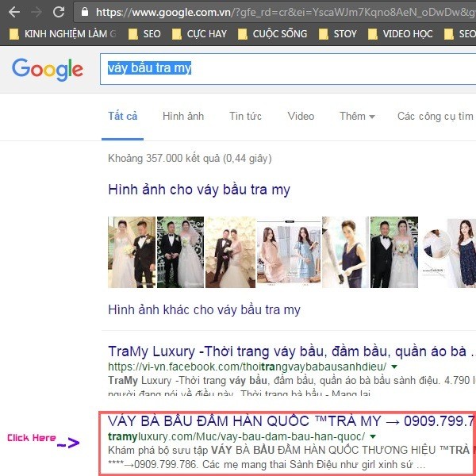Expand arrow next to facebook result URL
476x476 pixels.
(394, 367)
